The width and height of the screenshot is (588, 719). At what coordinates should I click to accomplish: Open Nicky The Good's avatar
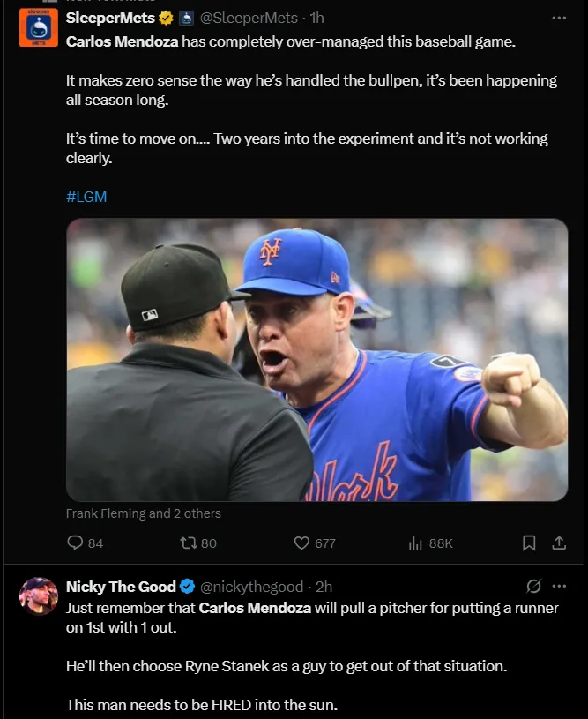39,597
